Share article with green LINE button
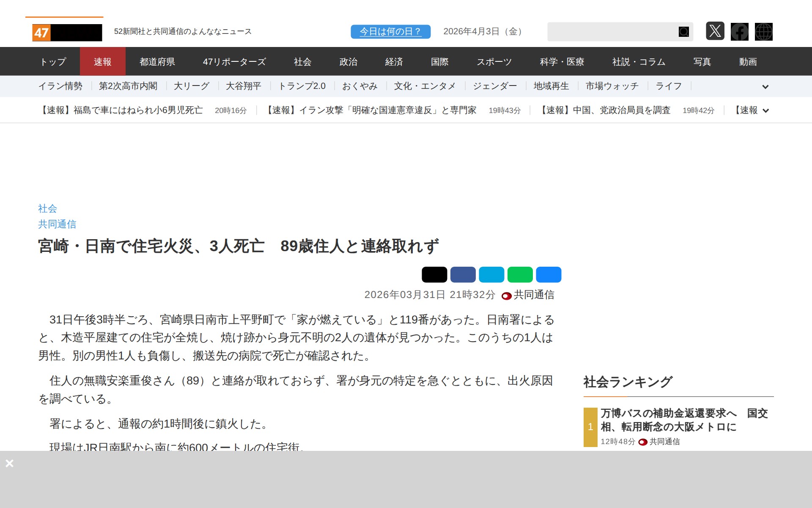Viewport: 812px width, 508px height. pyautogui.click(x=520, y=275)
